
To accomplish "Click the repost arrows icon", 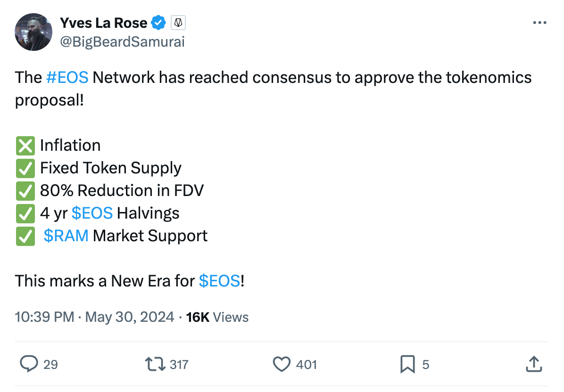I will [x=155, y=364].
